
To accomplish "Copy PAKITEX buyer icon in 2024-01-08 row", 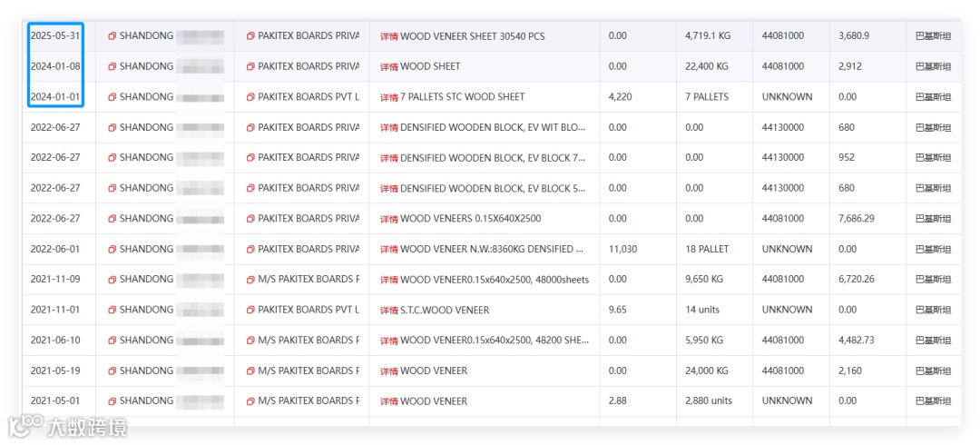I will [x=250, y=66].
